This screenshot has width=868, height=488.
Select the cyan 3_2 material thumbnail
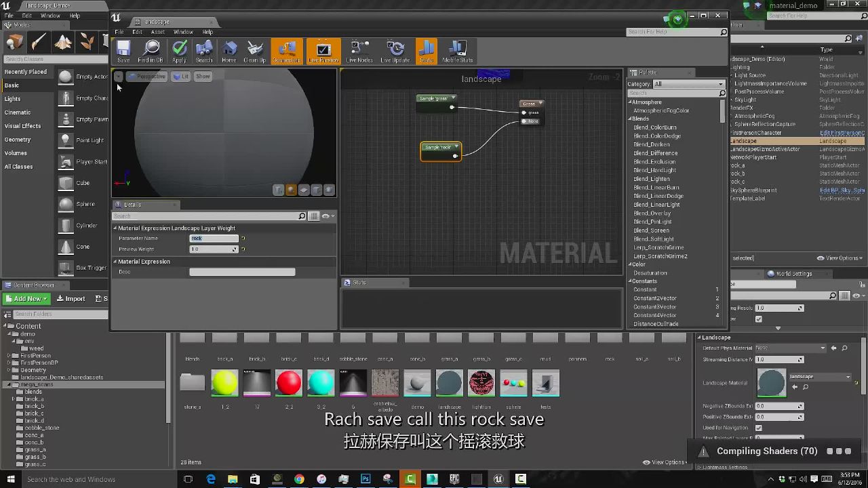pos(321,383)
